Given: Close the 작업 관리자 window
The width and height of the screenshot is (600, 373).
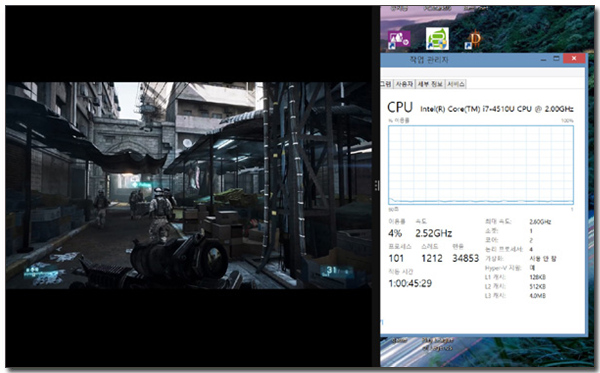Looking at the screenshot, I should (x=574, y=59).
